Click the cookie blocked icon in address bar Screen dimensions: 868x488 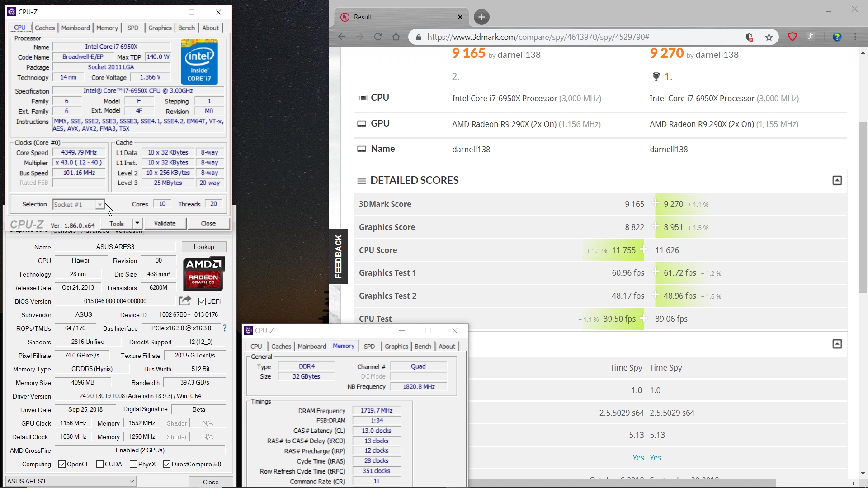coord(749,37)
